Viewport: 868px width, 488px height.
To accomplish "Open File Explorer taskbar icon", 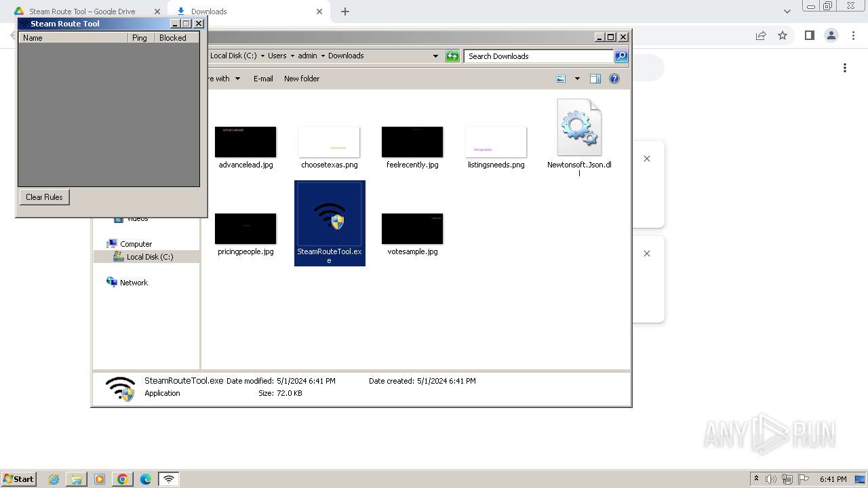I will (77, 479).
